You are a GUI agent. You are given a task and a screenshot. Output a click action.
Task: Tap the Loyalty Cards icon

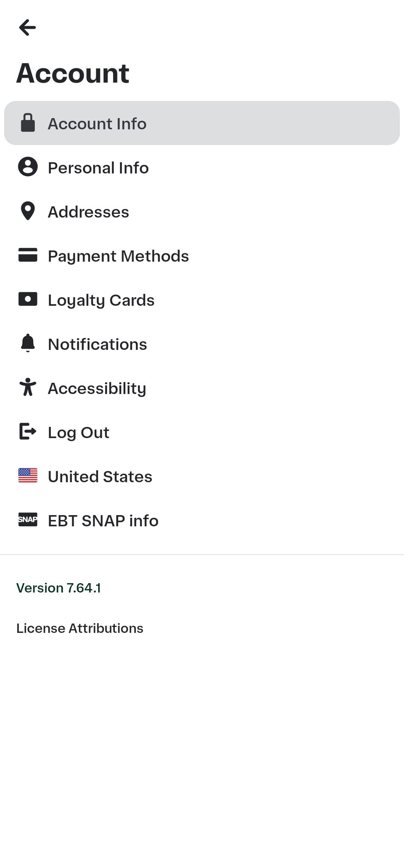(28, 299)
